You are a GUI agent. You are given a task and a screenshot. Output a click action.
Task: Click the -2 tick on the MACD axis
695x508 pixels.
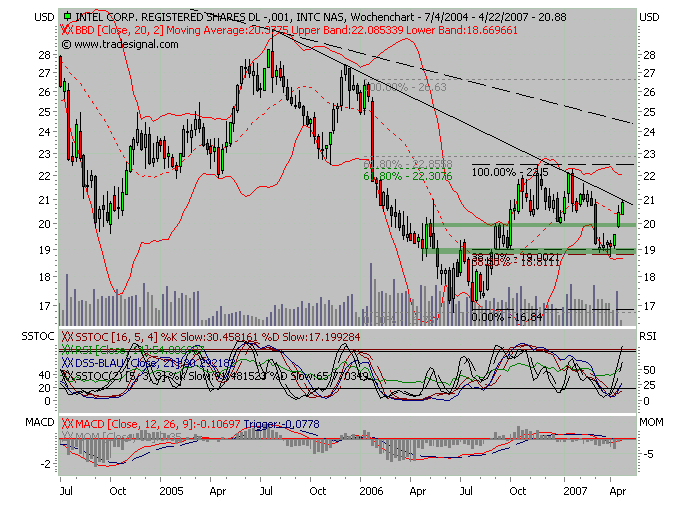tap(46, 464)
